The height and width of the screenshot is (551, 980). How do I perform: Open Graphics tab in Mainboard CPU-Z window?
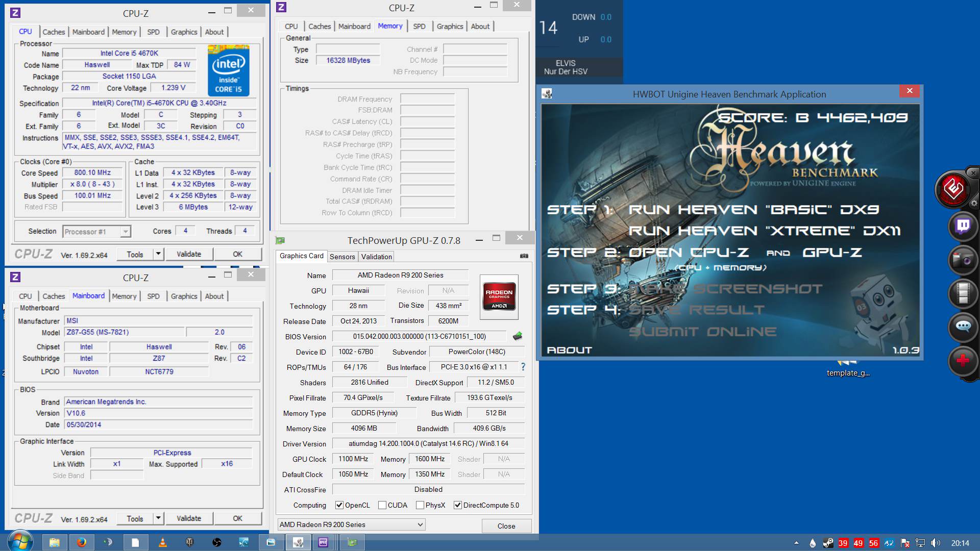184,296
